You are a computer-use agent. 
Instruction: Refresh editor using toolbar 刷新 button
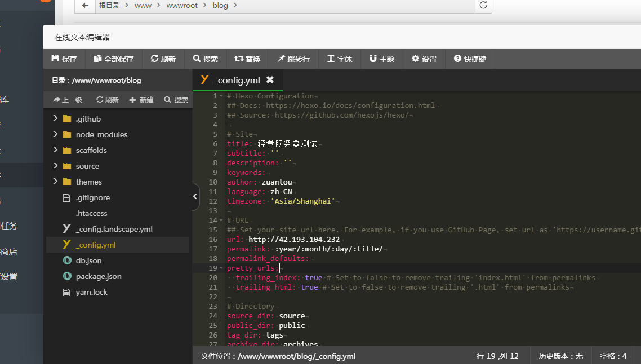[163, 59]
